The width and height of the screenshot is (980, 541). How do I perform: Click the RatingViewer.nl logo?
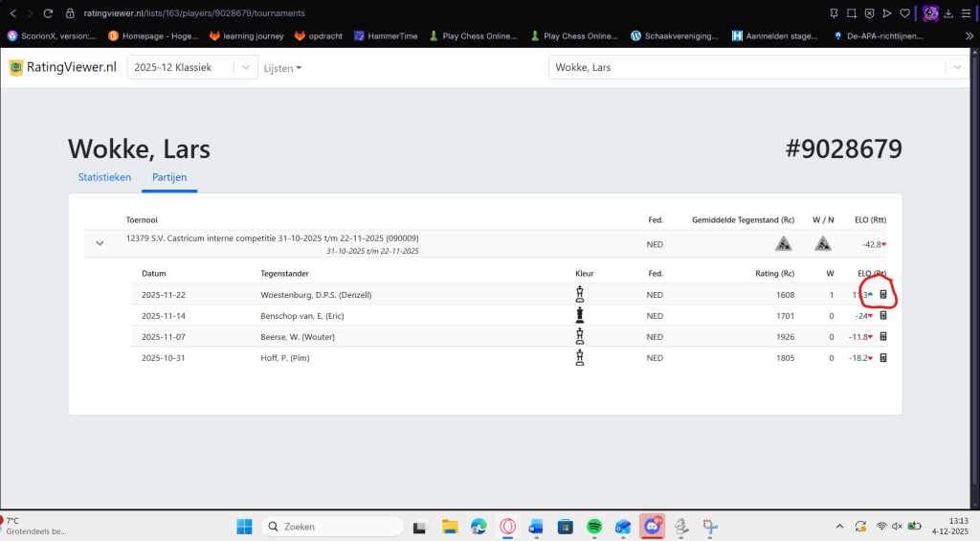(x=63, y=68)
